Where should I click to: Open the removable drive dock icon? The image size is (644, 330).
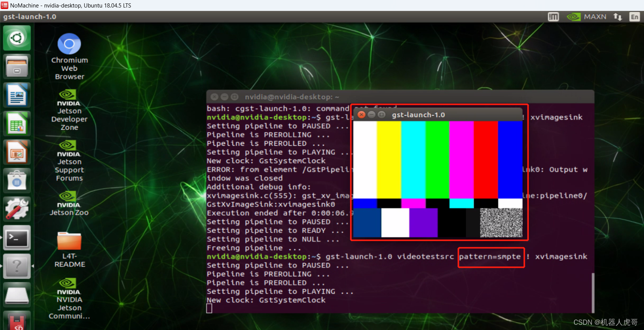(x=17, y=294)
